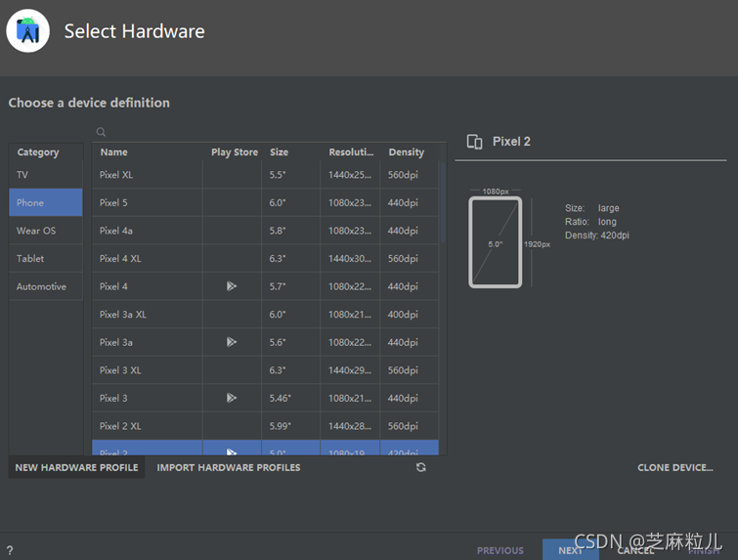Viewport: 738px width, 560px height.
Task: Click the 5.5" size cell for Pixel XL
Action: (x=291, y=175)
